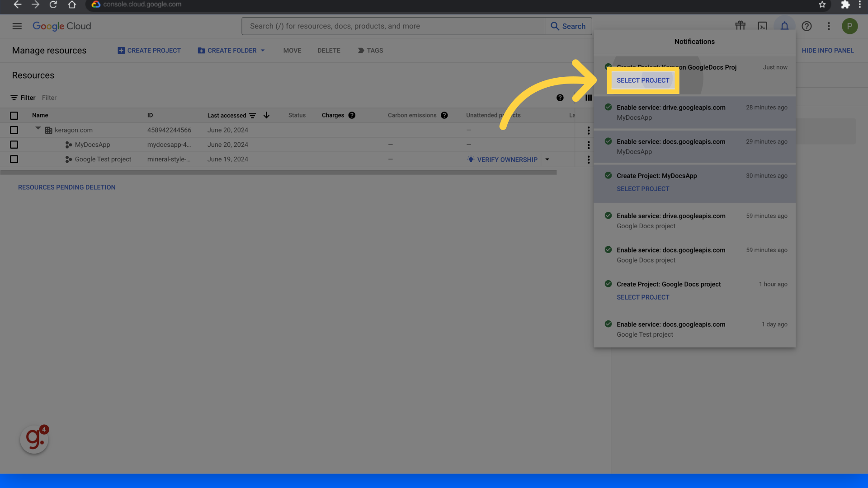Open column display options icon

coord(588,98)
